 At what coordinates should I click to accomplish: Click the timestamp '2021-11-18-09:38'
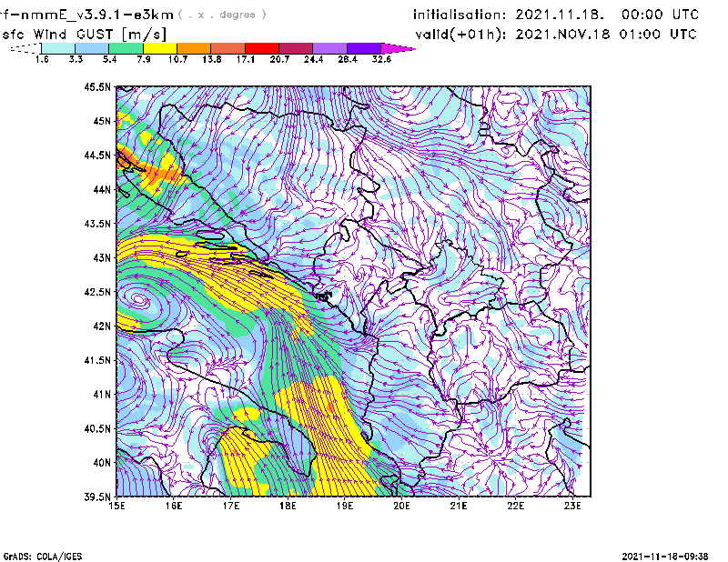(665, 557)
